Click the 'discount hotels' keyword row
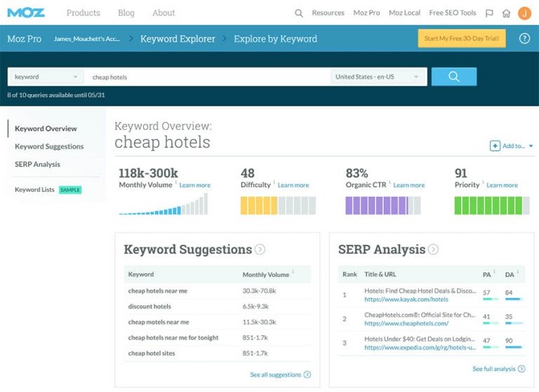This screenshot has width=539, height=392. (218, 306)
